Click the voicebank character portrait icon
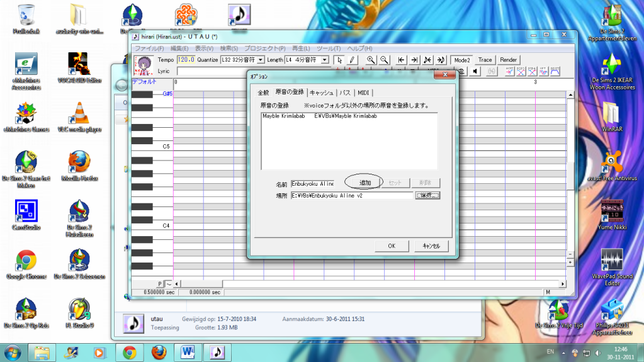This screenshot has height=362, width=644. (x=144, y=65)
